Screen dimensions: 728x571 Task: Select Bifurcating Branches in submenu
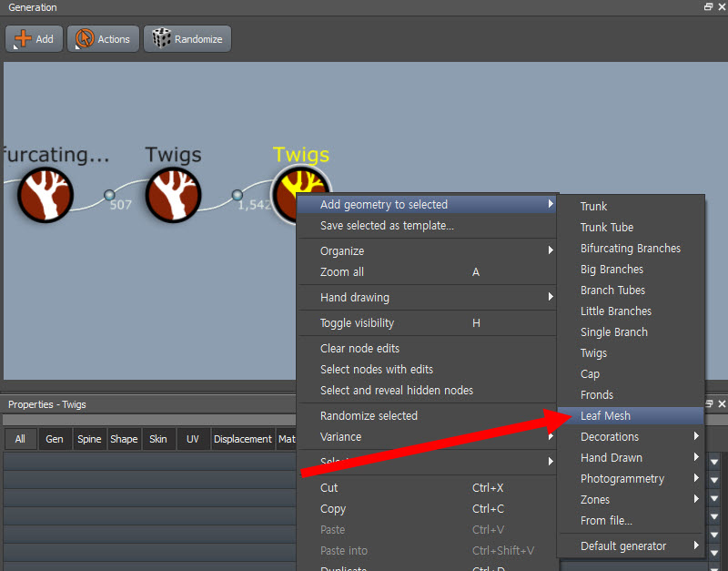(632, 248)
